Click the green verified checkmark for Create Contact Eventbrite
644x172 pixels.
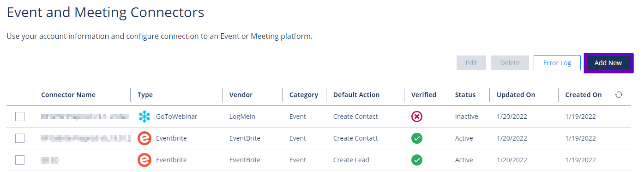click(x=417, y=138)
